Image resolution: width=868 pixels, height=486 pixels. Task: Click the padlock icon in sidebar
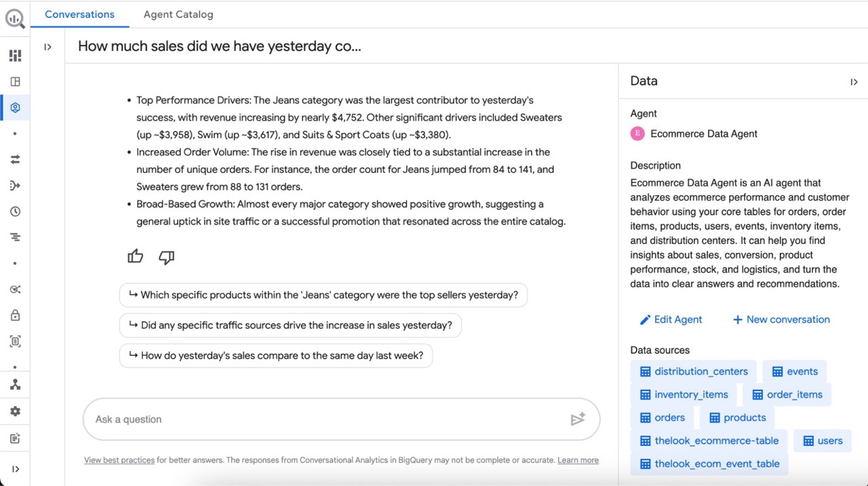coord(15,315)
